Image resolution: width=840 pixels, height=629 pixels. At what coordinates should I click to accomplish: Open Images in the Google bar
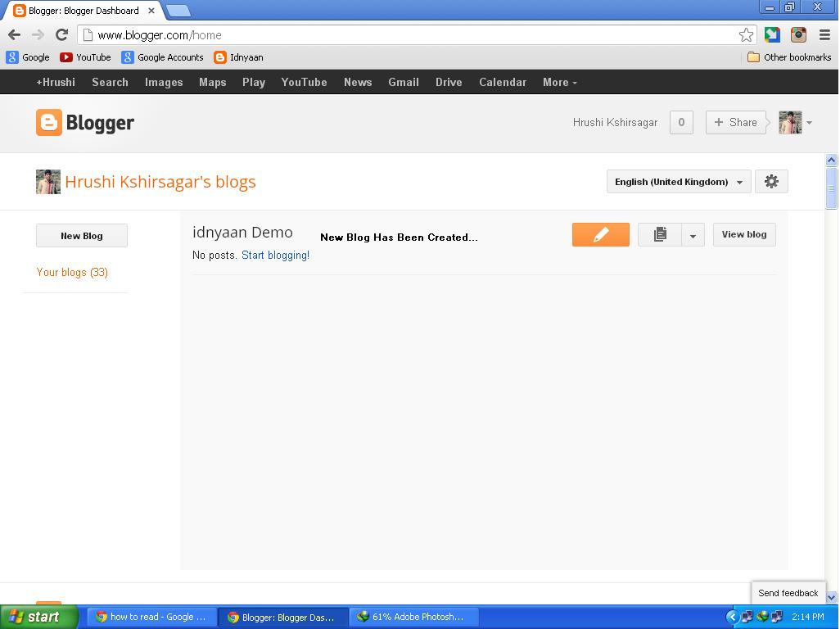(164, 83)
